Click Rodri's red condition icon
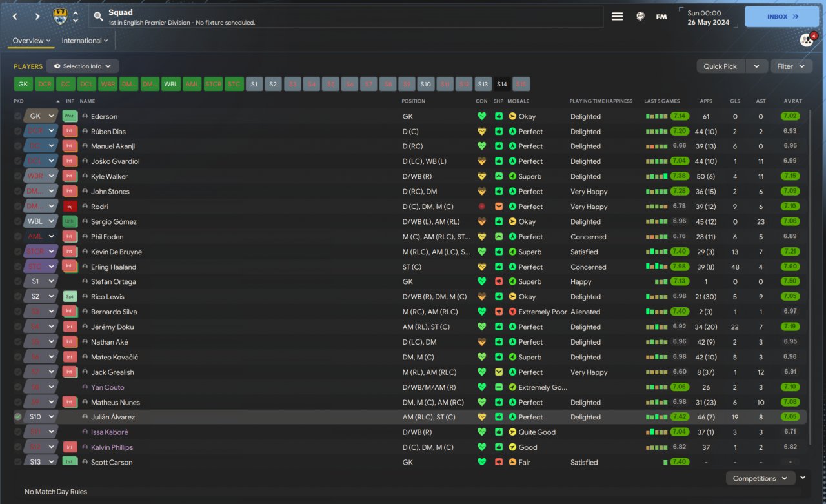 pos(481,207)
